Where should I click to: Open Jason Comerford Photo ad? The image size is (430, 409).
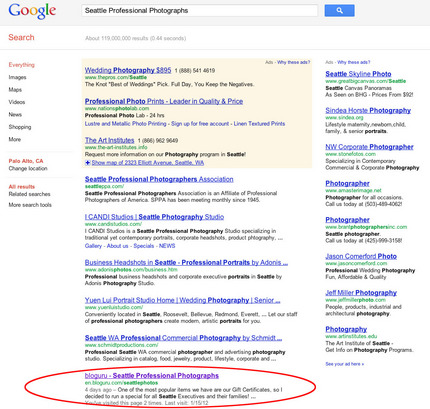tap(361, 256)
